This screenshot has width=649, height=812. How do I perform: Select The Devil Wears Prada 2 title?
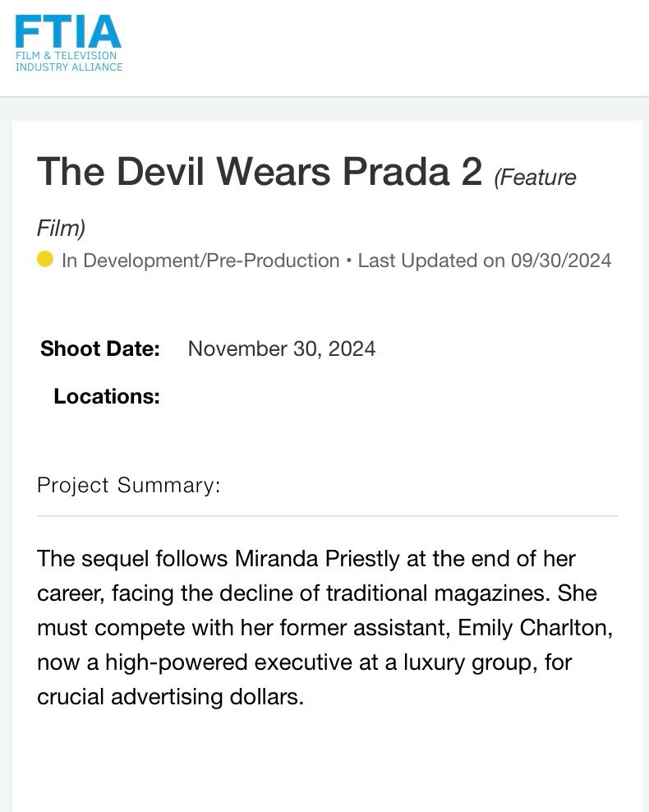pyautogui.click(x=260, y=172)
